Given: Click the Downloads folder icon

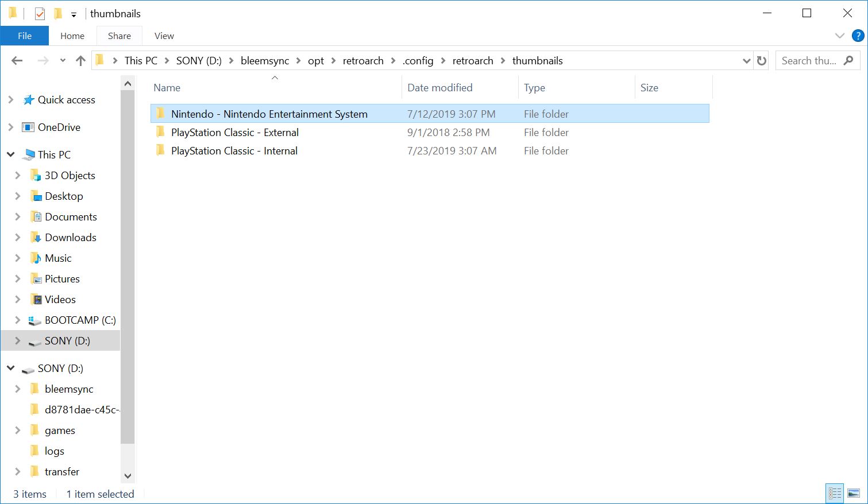Looking at the screenshot, I should 36,238.
